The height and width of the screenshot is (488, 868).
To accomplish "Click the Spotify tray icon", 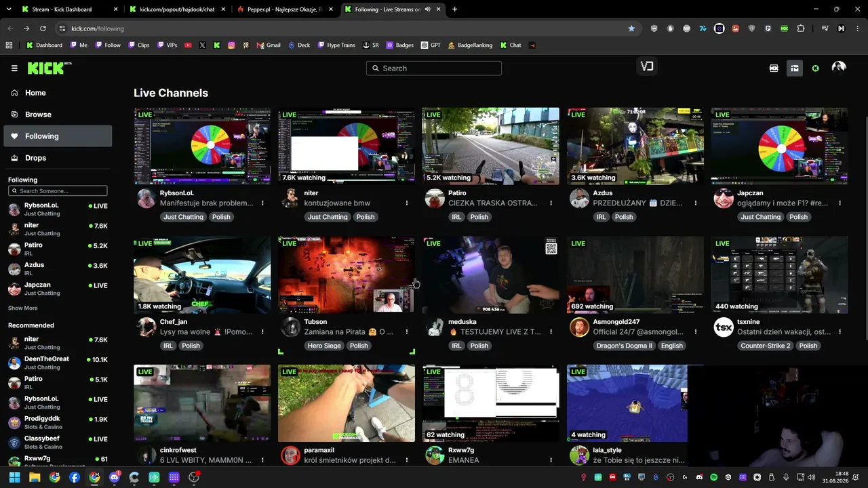I will point(714,477).
